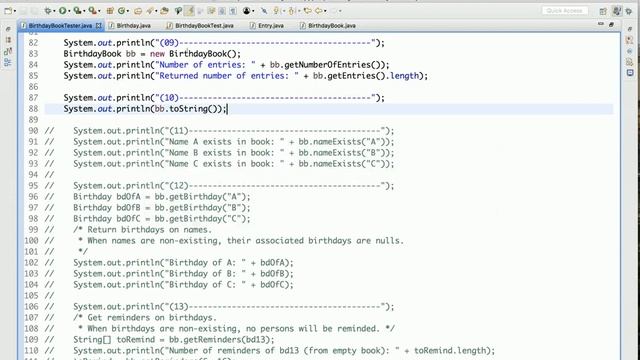
Task: Open the Type Hierarchy left trim icon
Action: tap(8, 51)
